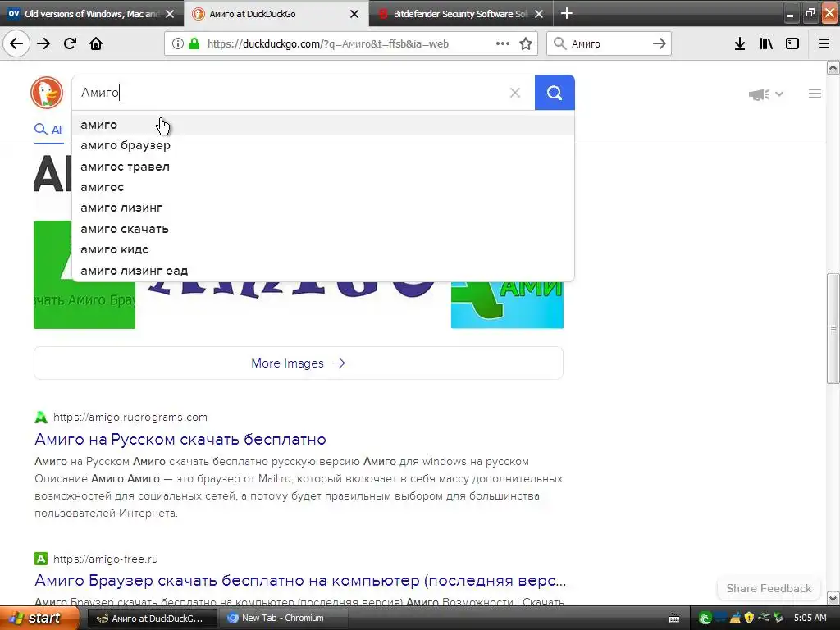This screenshot has height=630, width=840.
Task: Open result Амиго на Русском скачать бесплатно
Action: tap(180, 440)
